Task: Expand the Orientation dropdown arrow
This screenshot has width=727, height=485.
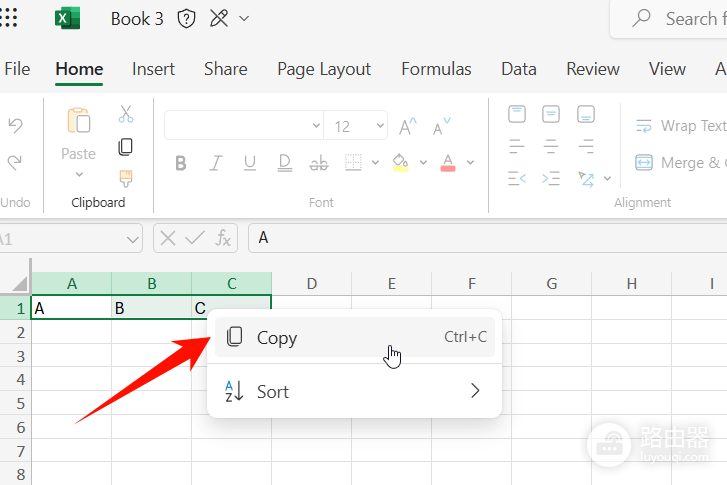Action: (607, 179)
